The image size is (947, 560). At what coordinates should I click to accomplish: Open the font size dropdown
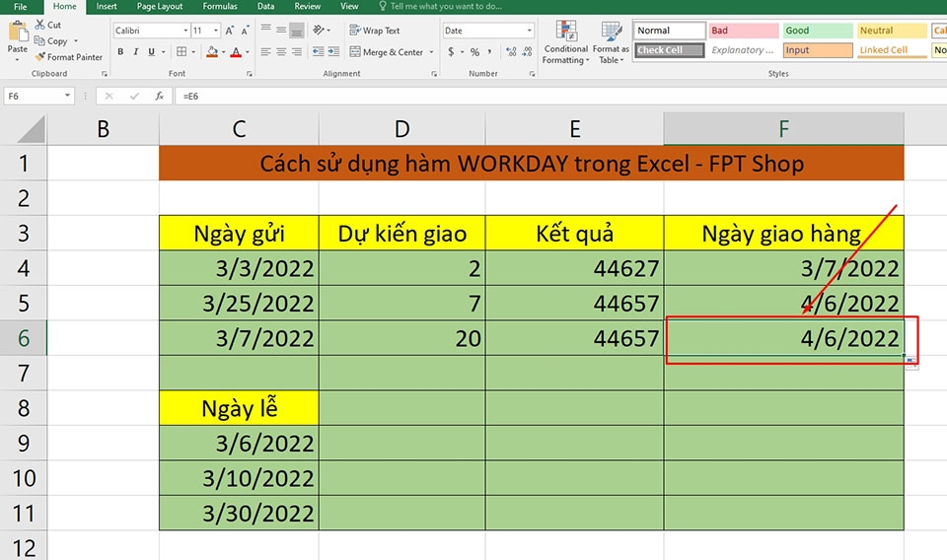216,31
